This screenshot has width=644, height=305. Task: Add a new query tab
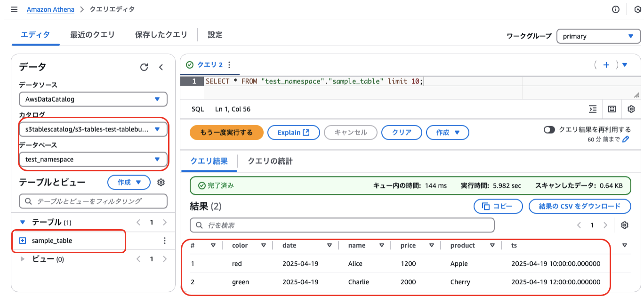pyautogui.click(x=606, y=65)
